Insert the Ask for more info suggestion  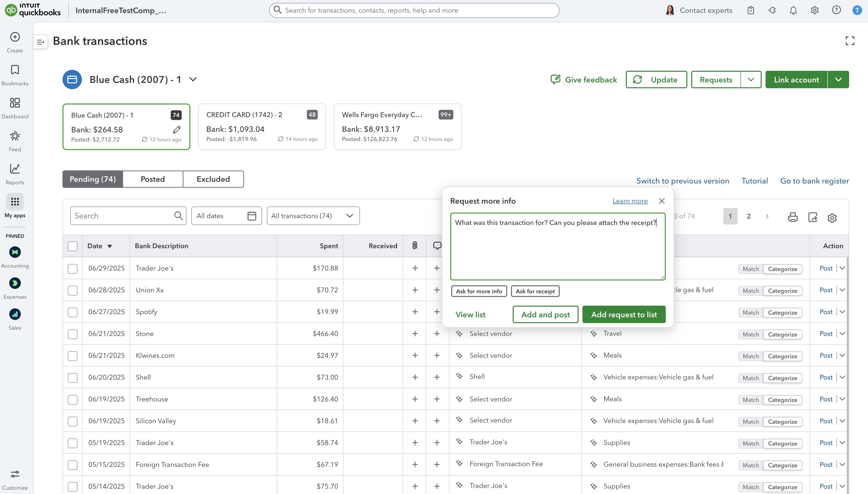(479, 291)
